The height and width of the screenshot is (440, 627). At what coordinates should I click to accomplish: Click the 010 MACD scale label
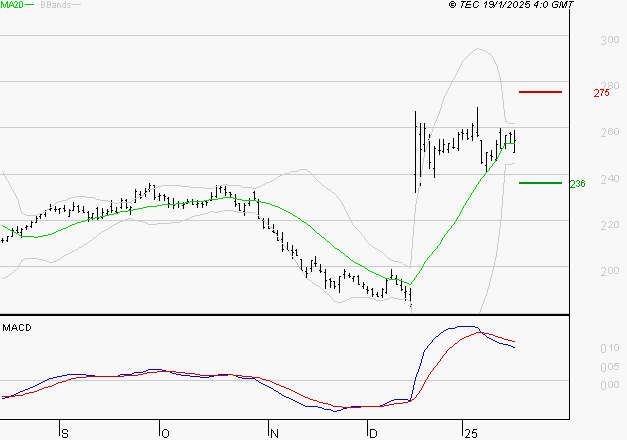tap(610, 348)
